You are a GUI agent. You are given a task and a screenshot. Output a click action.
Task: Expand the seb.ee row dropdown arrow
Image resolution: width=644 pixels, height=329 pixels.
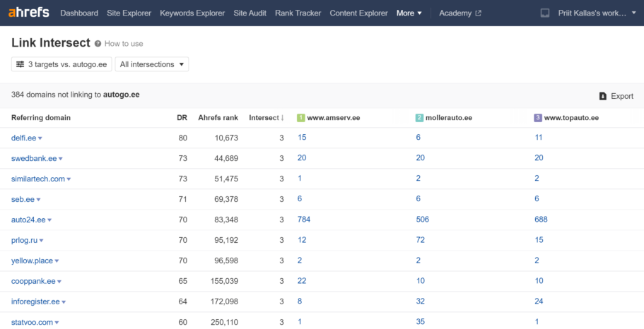click(38, 200)
